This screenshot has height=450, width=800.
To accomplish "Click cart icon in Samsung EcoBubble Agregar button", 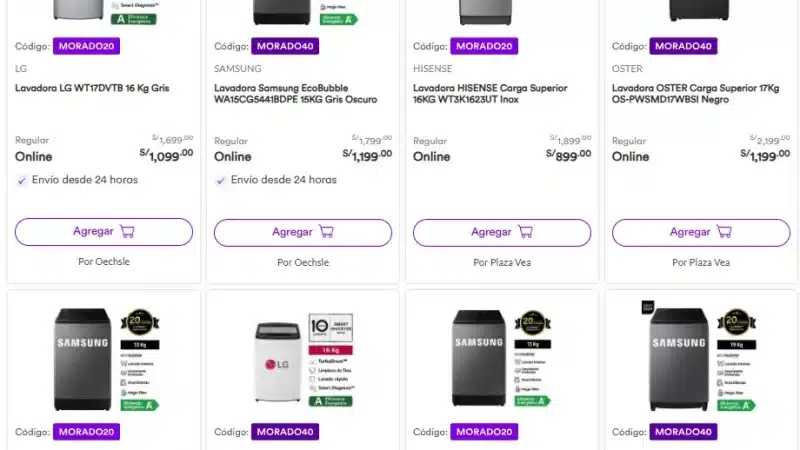I will click(326, 232).
